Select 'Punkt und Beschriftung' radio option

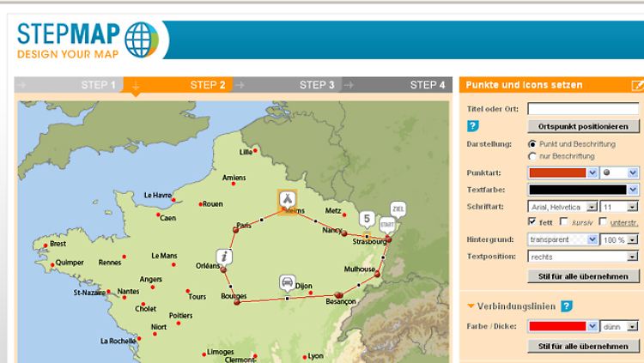[532, 144]
